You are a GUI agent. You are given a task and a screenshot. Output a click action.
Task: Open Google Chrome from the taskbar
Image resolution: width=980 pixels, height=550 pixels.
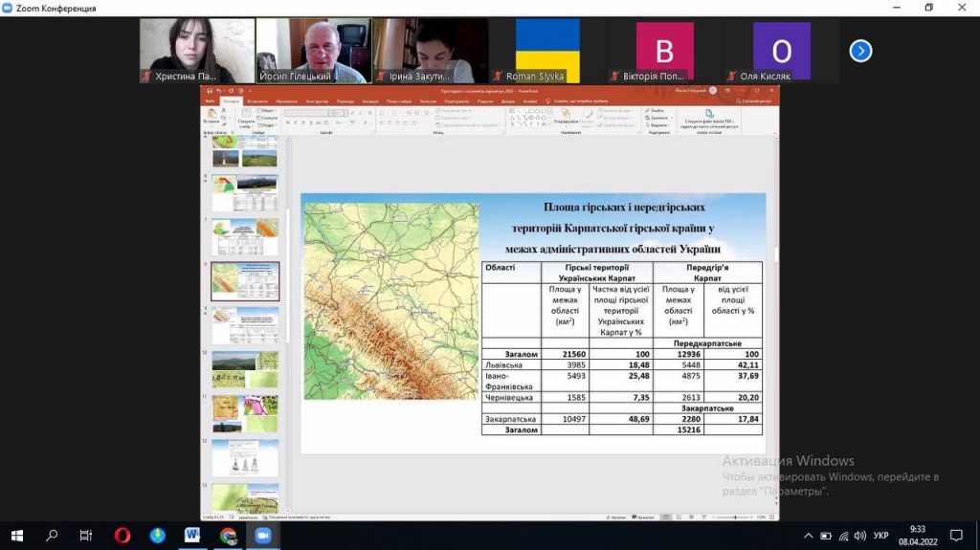228,535
